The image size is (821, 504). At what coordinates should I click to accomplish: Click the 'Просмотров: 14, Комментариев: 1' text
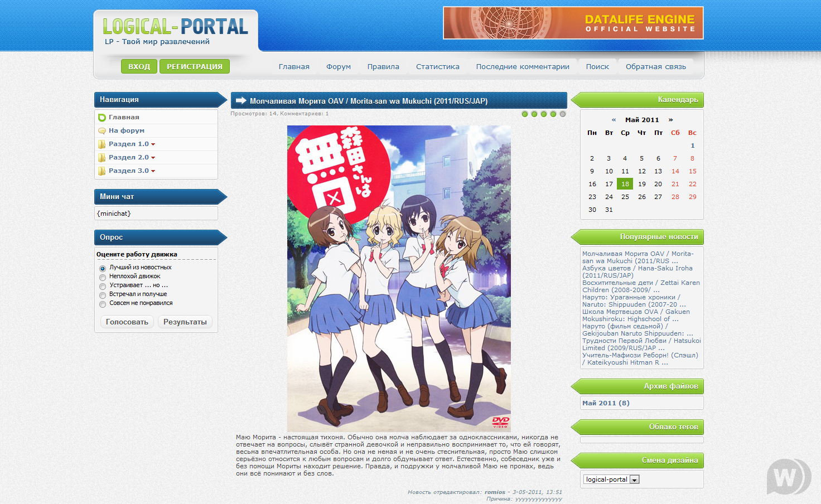click(x=279, y=114)
